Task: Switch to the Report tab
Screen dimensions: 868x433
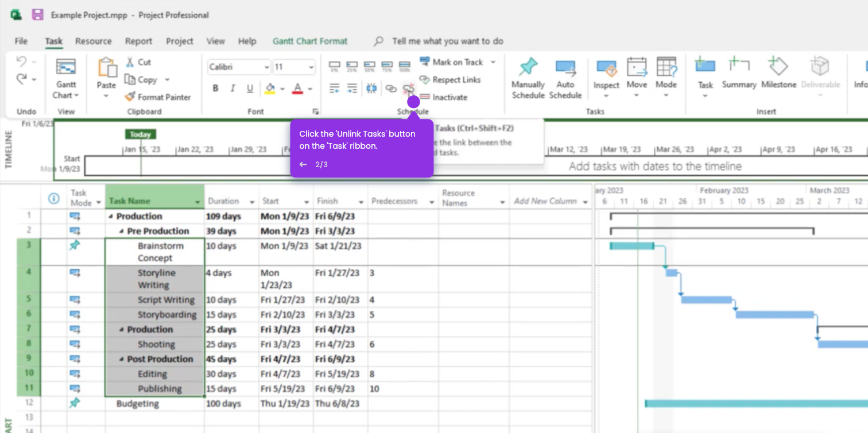Action: click(x=139, y=41)
